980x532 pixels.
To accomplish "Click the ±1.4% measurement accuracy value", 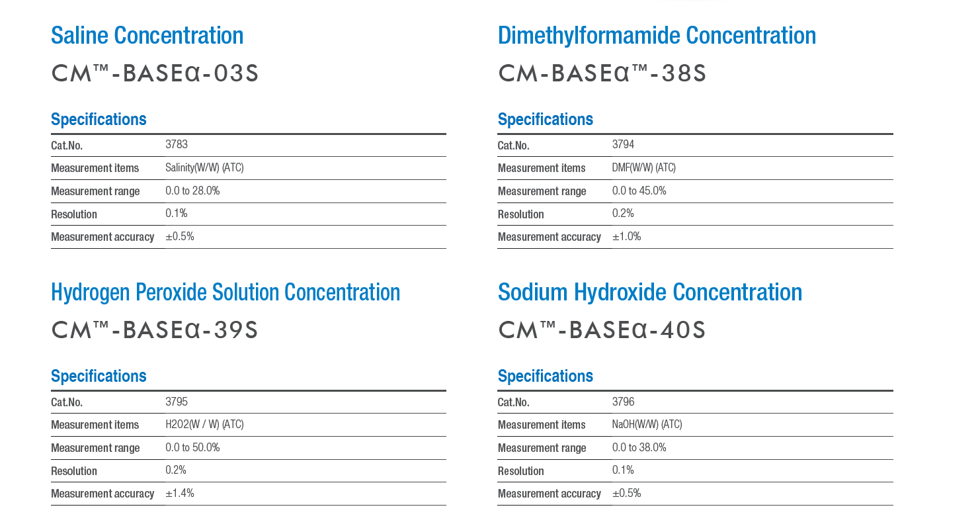I will point(180,493).
